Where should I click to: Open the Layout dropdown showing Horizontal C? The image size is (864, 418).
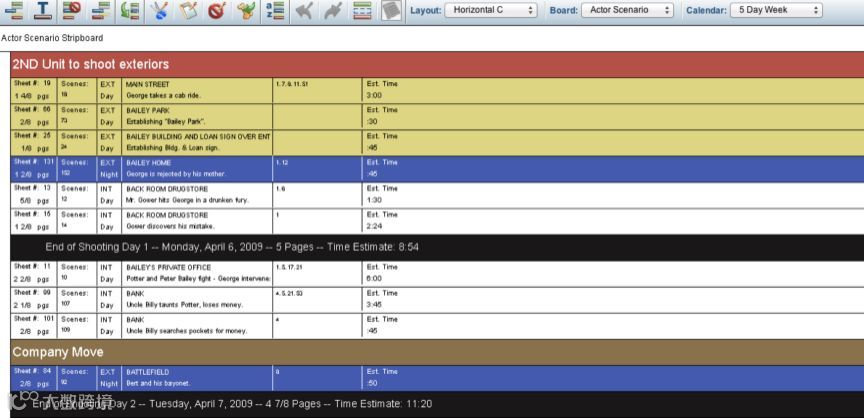point(491,10)
